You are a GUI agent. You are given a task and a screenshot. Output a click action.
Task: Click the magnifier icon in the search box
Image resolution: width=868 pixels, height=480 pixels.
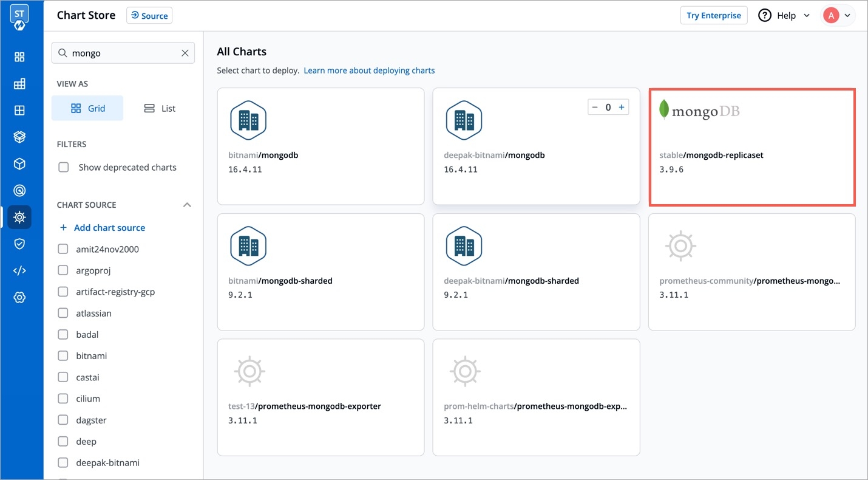pyautogui.click(x=63, y=53)
